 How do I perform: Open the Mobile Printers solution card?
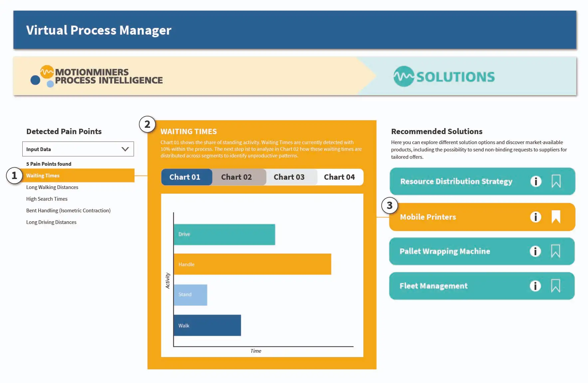click(428, 217)
